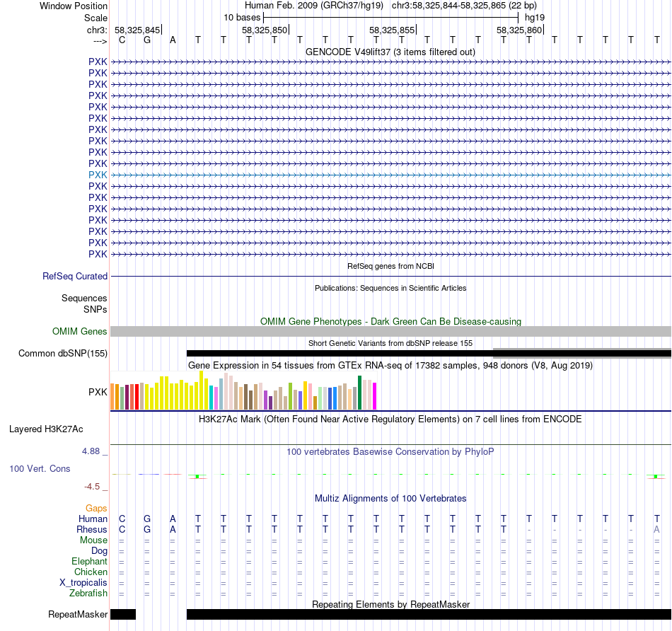
Task: Click the RefSeq Curated horizontal line item
Action: pos(391,277)
